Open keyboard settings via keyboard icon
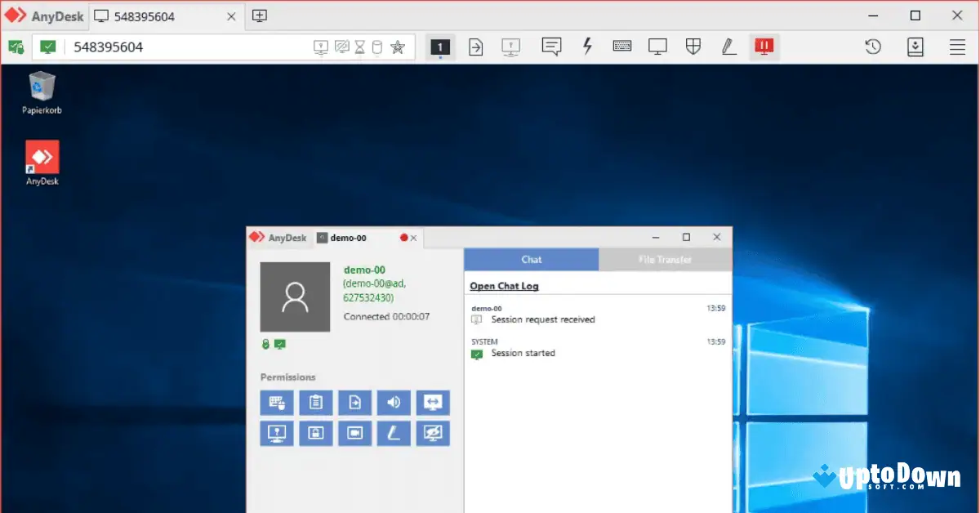This screenshot has height=513, width=980. [622, 47]
